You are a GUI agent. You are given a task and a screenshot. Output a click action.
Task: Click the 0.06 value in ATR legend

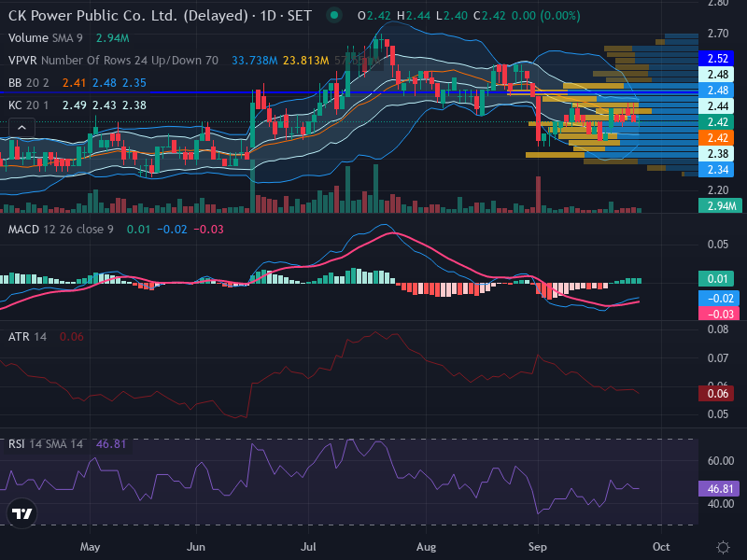(72, 337)
